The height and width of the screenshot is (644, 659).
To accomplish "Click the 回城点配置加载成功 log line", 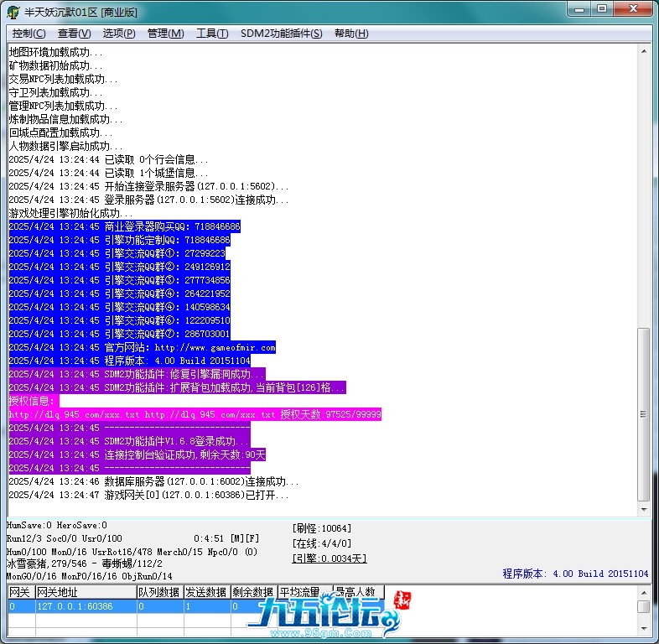I will [60, 132].
